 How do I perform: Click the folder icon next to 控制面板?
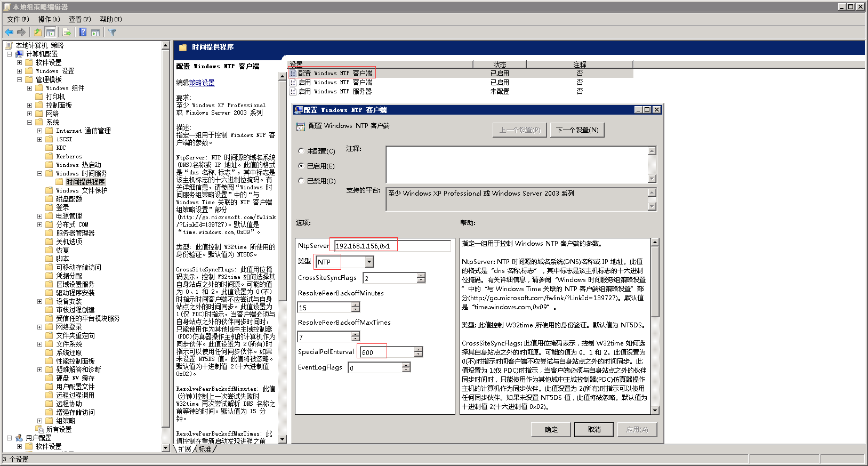(39, 105)
